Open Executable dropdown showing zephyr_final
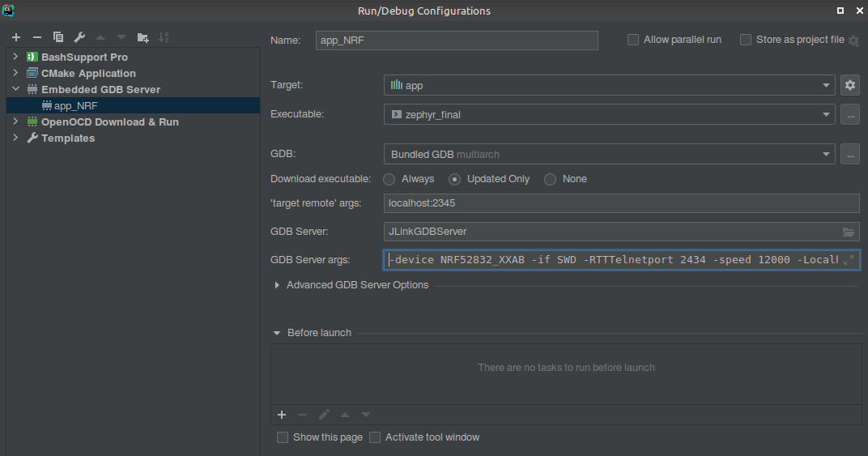This screenshot has width=868, height=456. [x=609, y=115]
